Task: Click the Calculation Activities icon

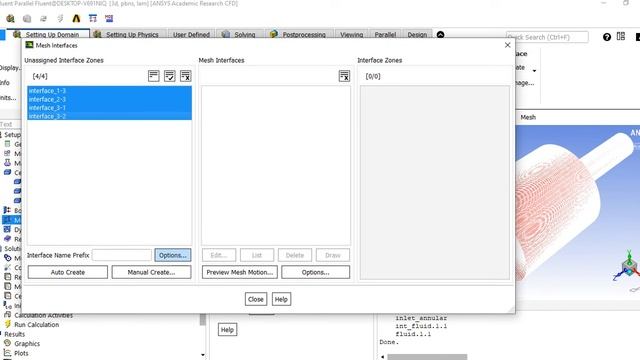Action: tap(7, 315)
